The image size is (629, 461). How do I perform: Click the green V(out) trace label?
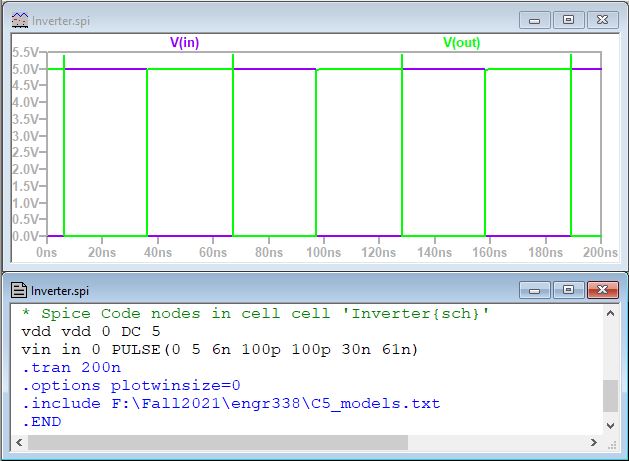pyautogui.click(x=461, y=42)
